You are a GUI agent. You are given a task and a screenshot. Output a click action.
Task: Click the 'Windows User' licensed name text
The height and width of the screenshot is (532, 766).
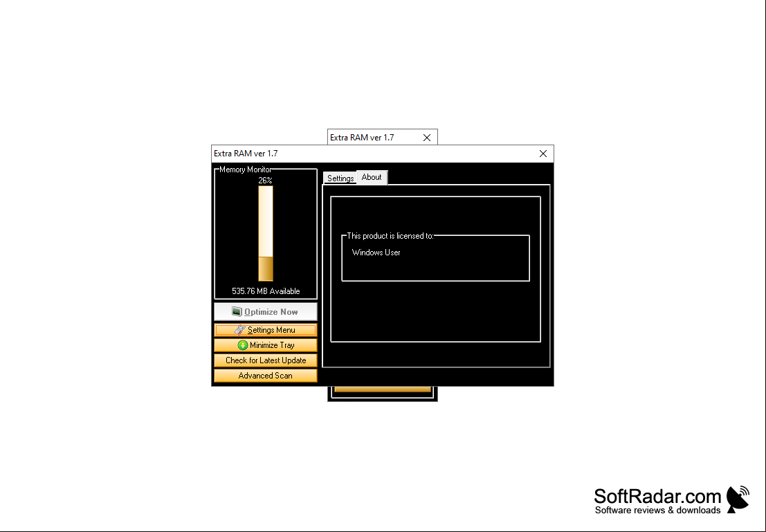(376, 253)
